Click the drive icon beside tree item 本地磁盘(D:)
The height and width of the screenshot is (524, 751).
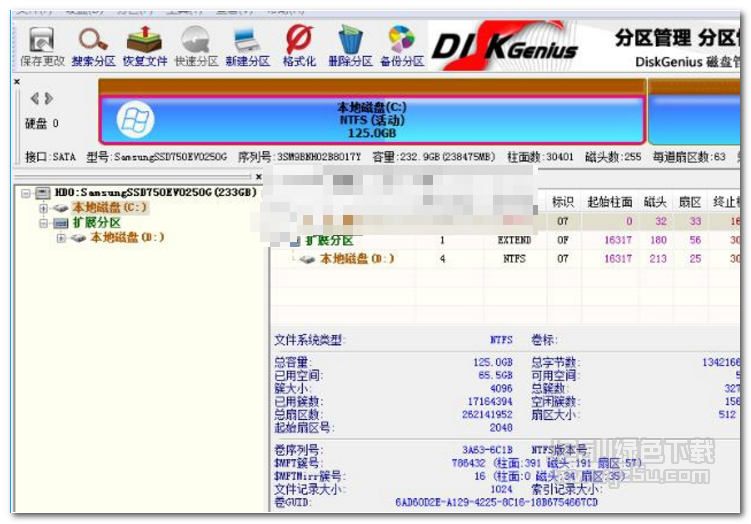(x=78, y=238)
